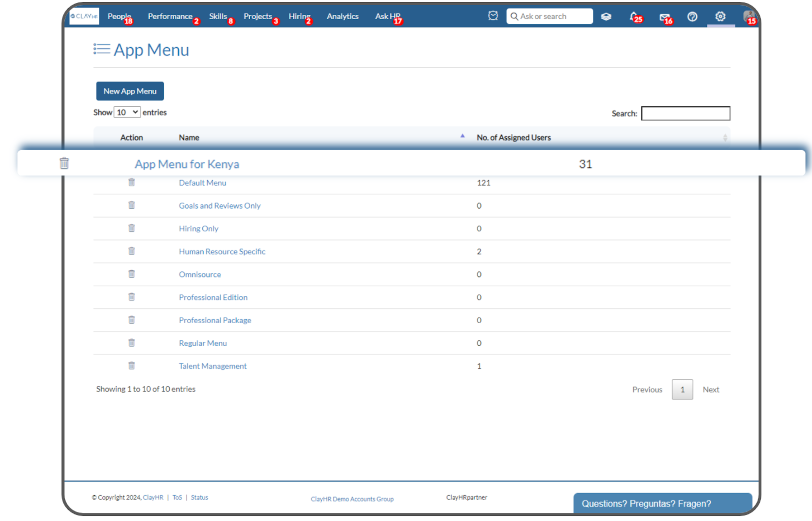The image size is (812, 521).
Task: Open the learning graduation cap icon
Action: [606, 17]
